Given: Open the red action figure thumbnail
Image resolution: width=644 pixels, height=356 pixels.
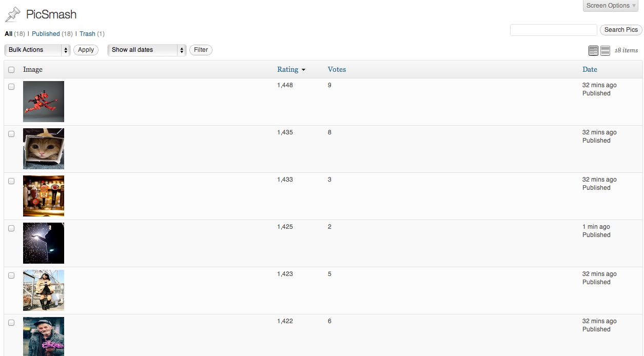Looking at the screenshot, I should pos(44,102).
